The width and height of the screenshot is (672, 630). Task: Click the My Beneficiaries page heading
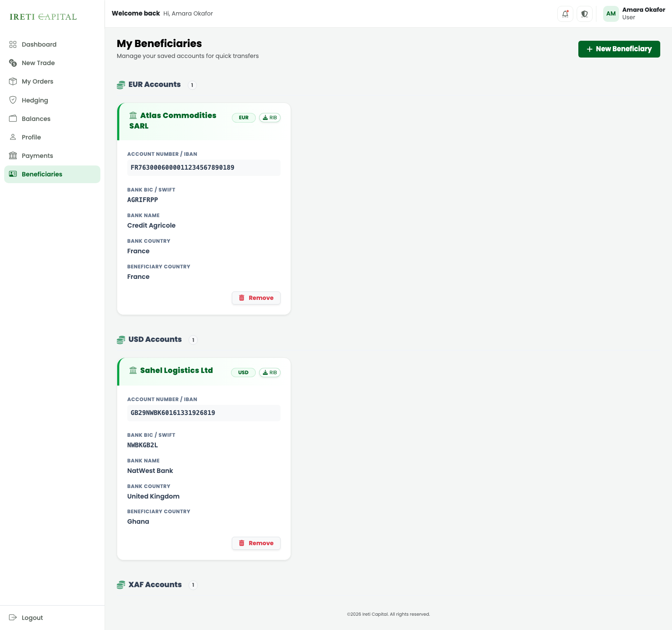point(159,44)
